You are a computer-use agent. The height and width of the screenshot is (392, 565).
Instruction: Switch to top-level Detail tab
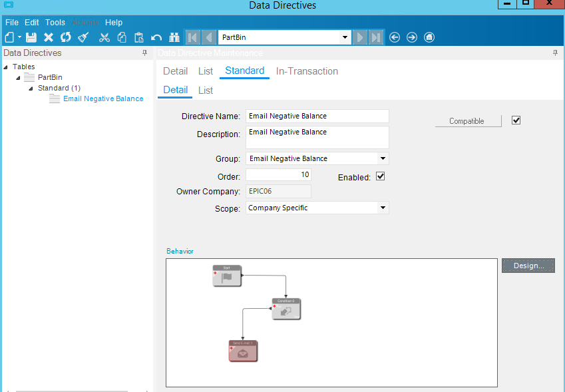[176, 71]
